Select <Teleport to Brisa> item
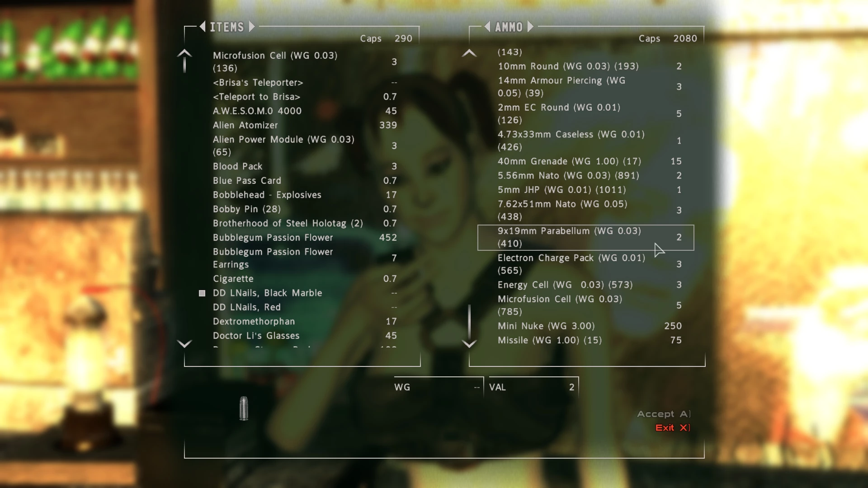 point(305,97)
